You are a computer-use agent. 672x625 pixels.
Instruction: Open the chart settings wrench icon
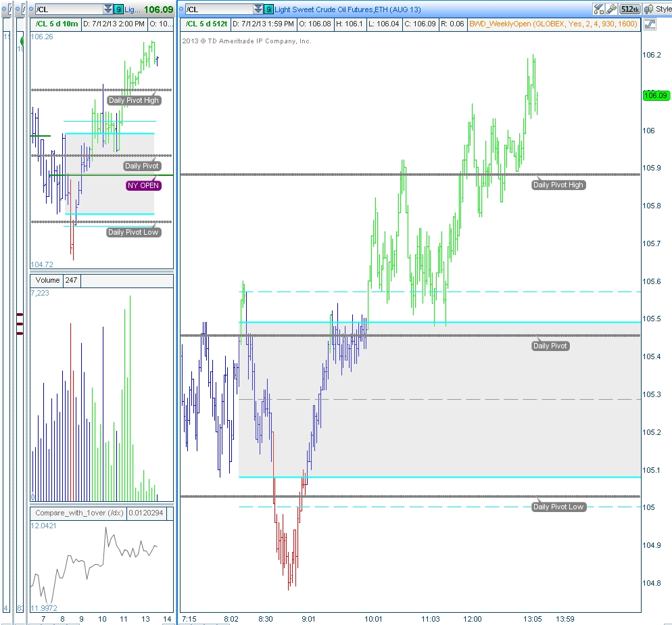pos(612,9)
